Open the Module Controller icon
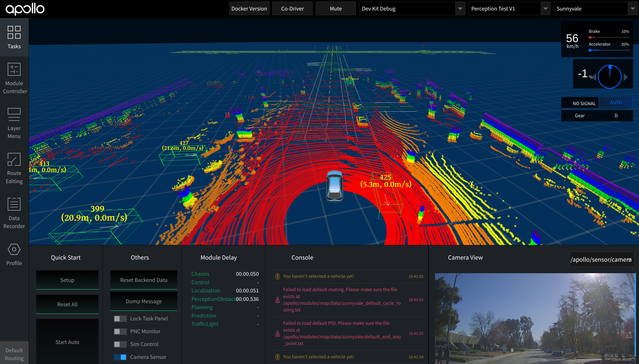This screenshot has width=639, height=364. 14,69
